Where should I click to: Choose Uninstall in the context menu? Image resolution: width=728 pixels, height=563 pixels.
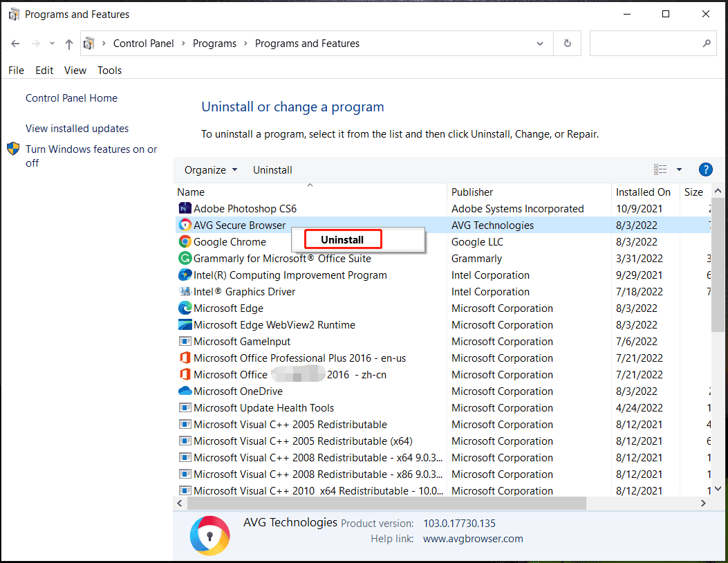tap(343, 240)
